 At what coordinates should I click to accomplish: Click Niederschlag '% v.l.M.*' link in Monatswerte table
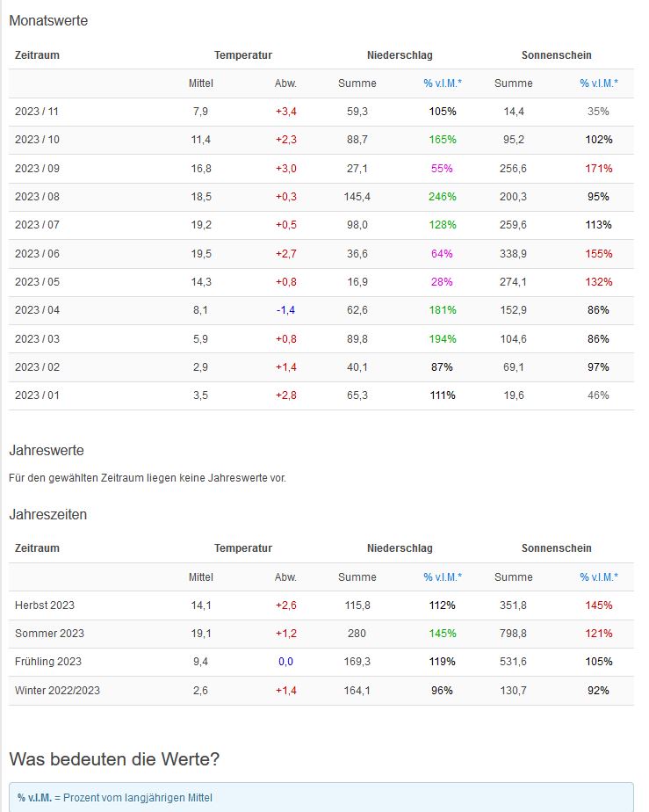point(443,83)
